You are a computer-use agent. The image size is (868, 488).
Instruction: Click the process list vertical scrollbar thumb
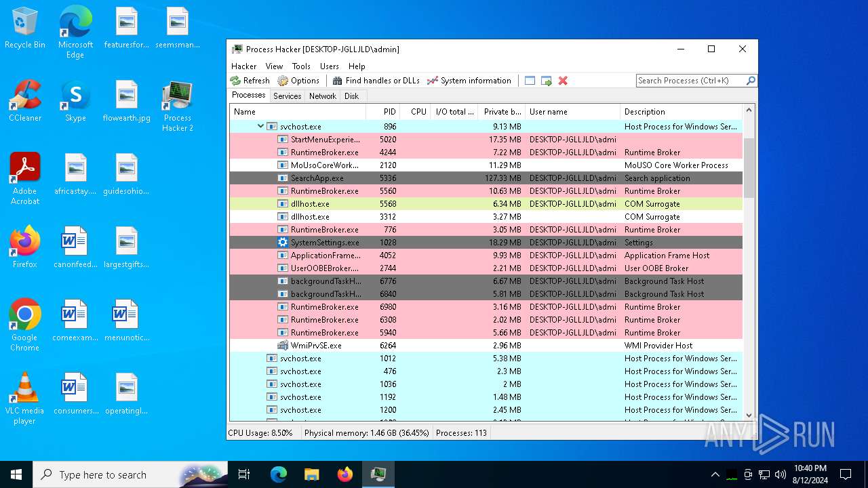[749, 168]
